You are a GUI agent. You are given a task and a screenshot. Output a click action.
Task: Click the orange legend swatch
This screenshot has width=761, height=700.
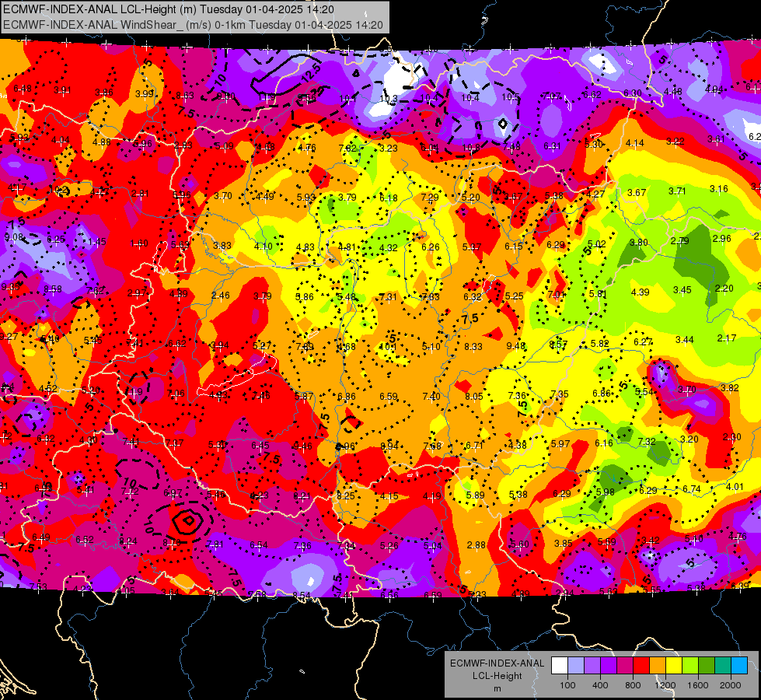click(x=658, y=666)
